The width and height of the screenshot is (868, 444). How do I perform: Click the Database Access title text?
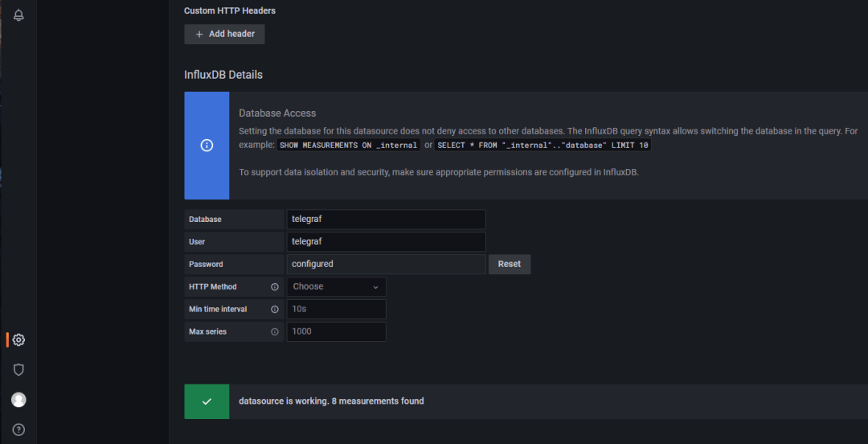277,113
